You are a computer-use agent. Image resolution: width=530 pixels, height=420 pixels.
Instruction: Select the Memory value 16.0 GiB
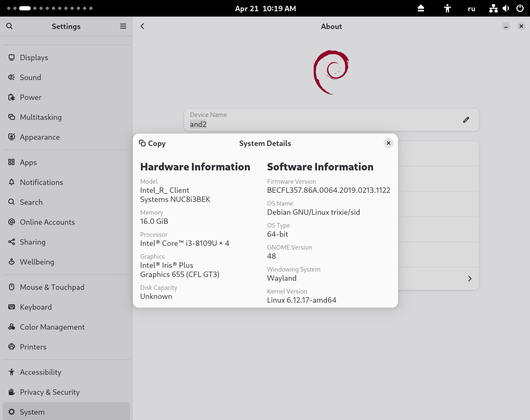154,221
